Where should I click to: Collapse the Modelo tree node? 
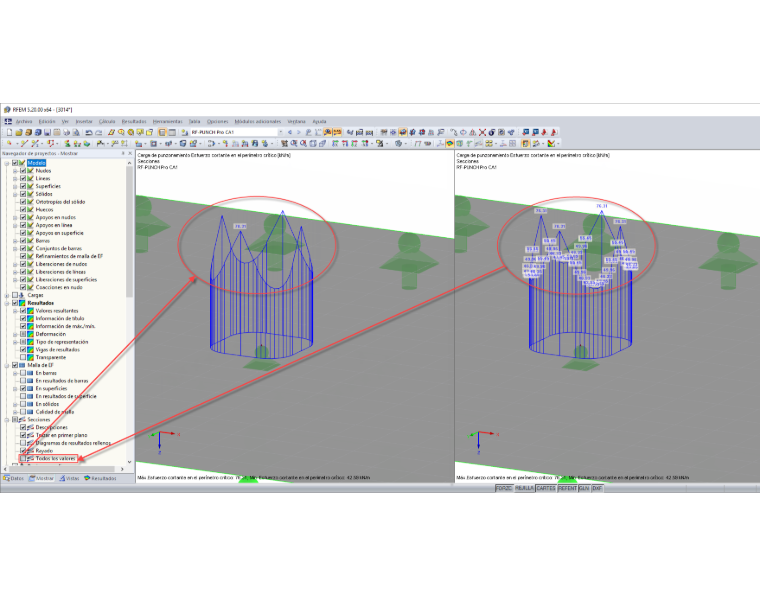click(x=7, y=163)
